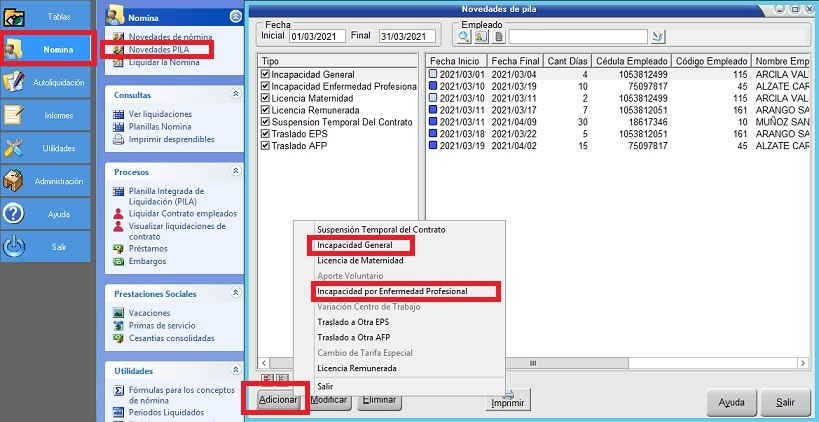Click the Fecha Inicial date field
This screenshot has width=819, height=422.
coord(316,37)
